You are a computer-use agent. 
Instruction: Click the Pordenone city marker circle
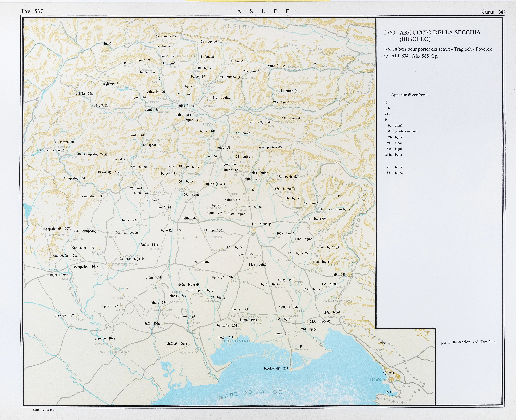pos(109,265)
